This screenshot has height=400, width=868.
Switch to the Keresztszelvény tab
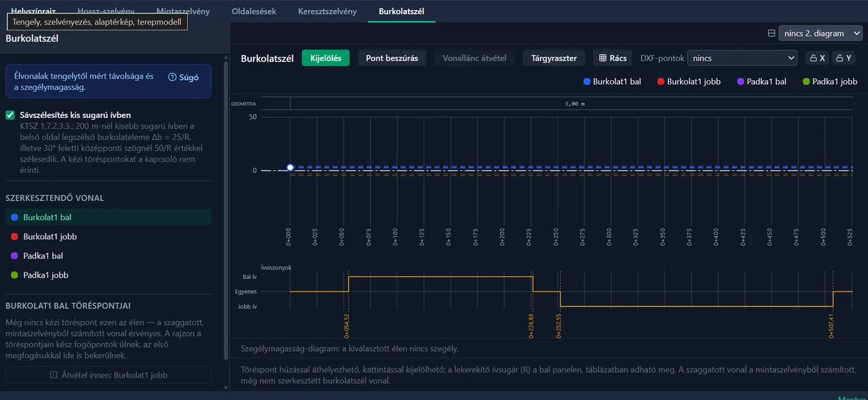327,11
